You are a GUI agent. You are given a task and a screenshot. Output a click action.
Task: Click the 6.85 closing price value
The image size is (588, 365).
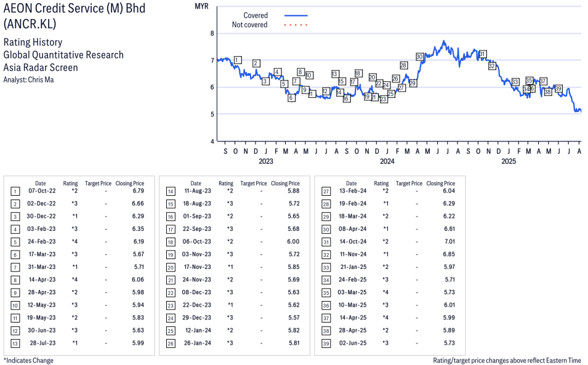point(449,254)
